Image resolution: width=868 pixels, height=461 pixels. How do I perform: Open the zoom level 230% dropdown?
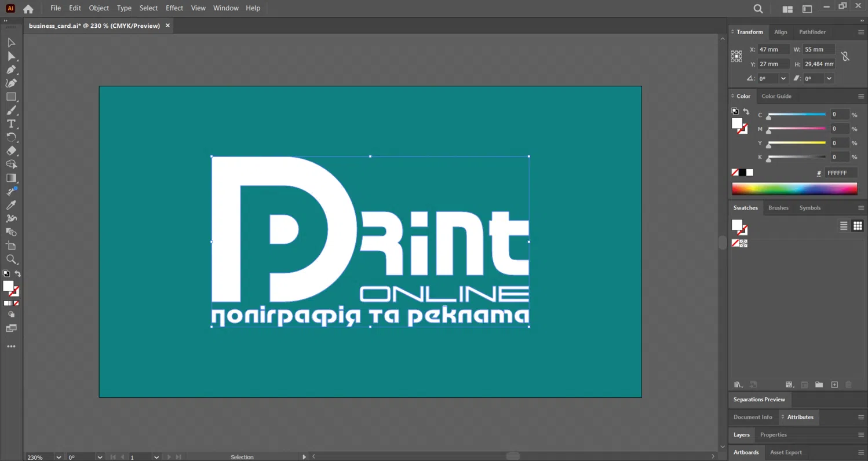pyautogui.click(x=59, y=457)
